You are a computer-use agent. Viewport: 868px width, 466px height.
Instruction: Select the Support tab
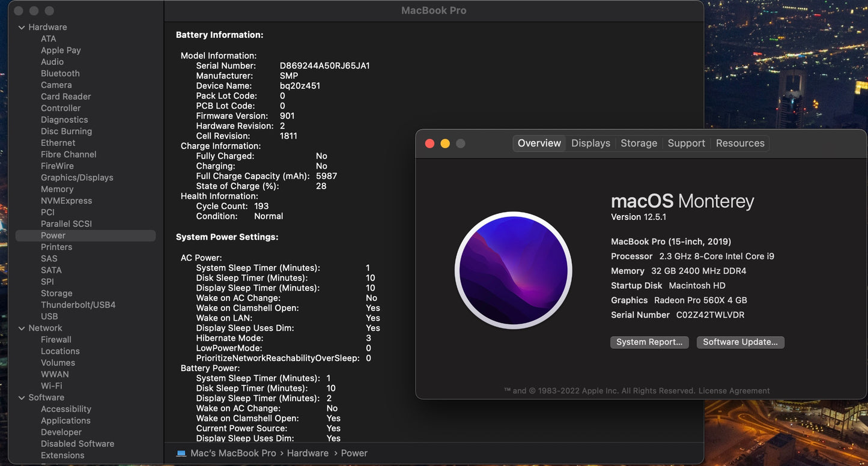click(686, 144)
